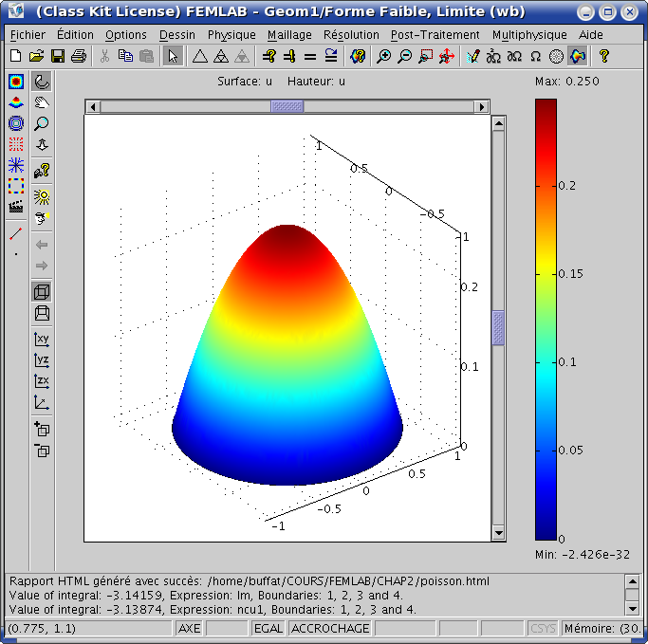Click the plot's horizontal scrollbar right arrow
Screen dimensions: 648x644
483,107
